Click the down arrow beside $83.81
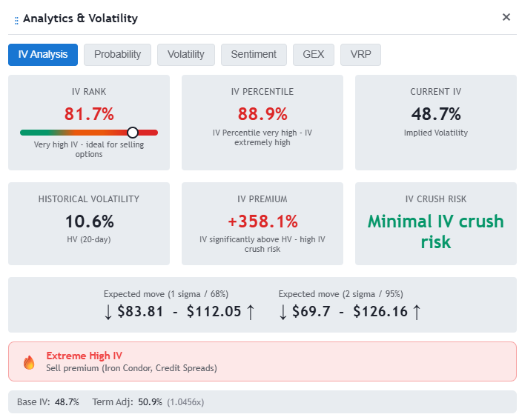Screen dimensions: 522x420 coord(108,313)
